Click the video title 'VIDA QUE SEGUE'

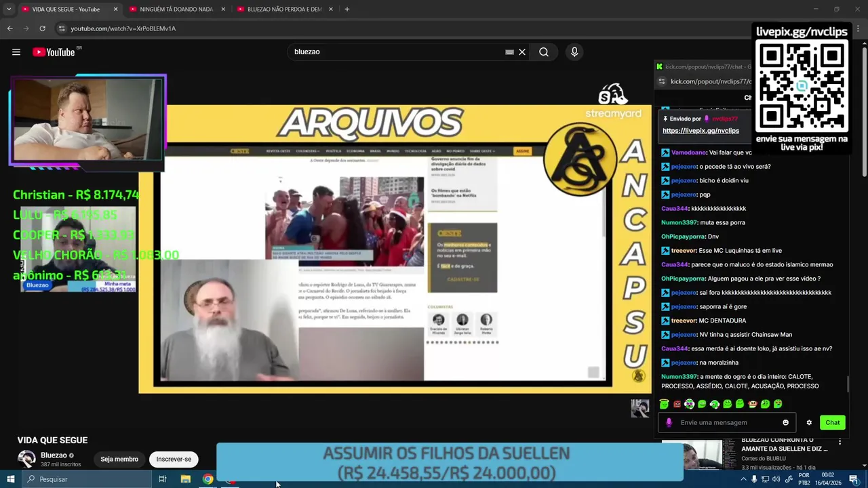(52, 440)
